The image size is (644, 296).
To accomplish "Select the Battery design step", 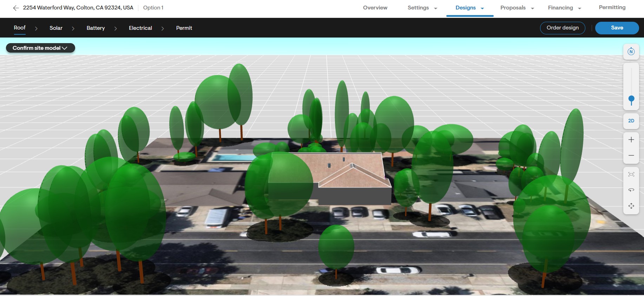I will point(96,28).
